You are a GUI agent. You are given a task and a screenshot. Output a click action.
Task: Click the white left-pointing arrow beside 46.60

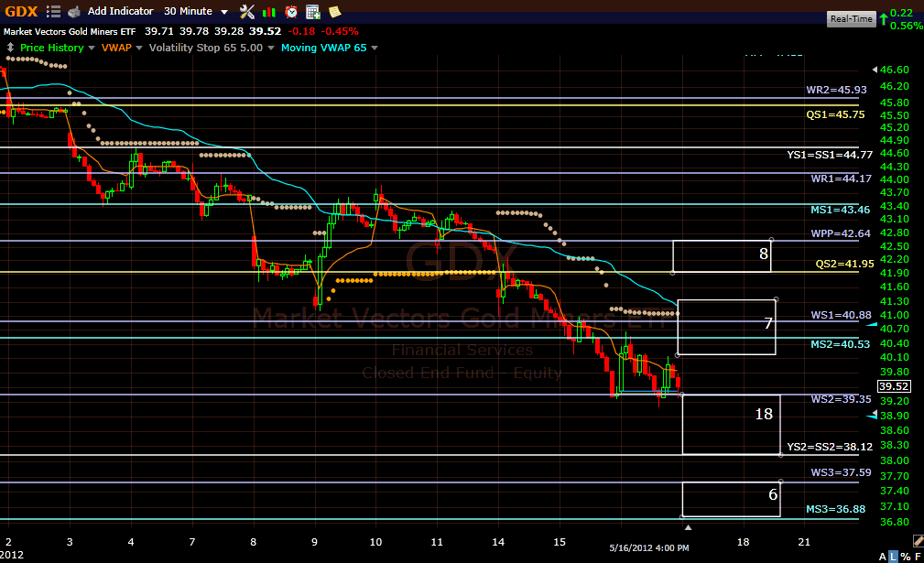point(875,70)
